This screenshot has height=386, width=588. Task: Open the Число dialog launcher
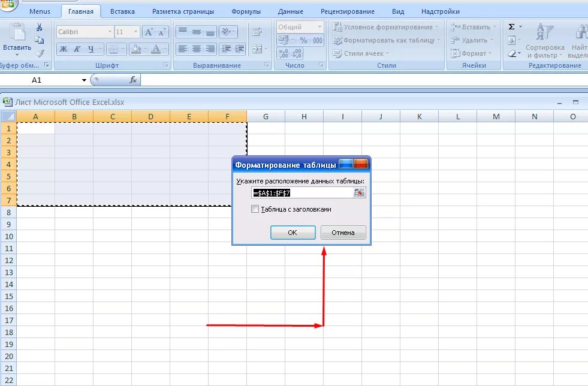[x=321, y=65]
